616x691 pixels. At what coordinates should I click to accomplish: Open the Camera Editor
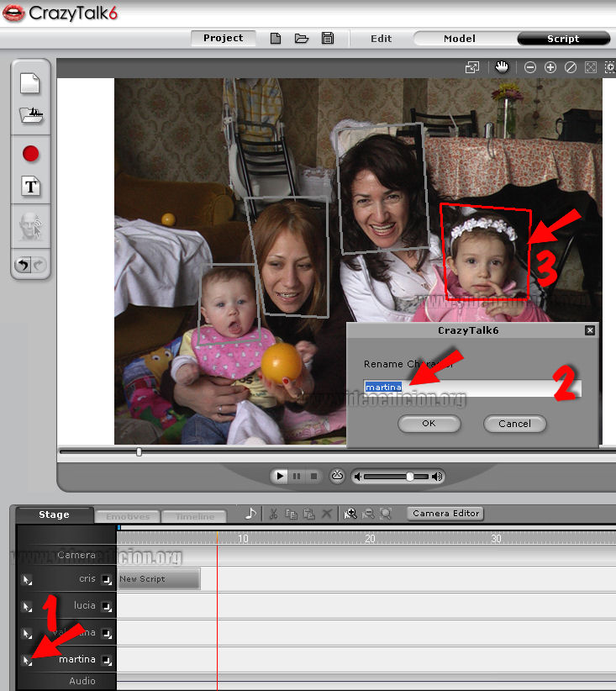(x=445, y=513)
